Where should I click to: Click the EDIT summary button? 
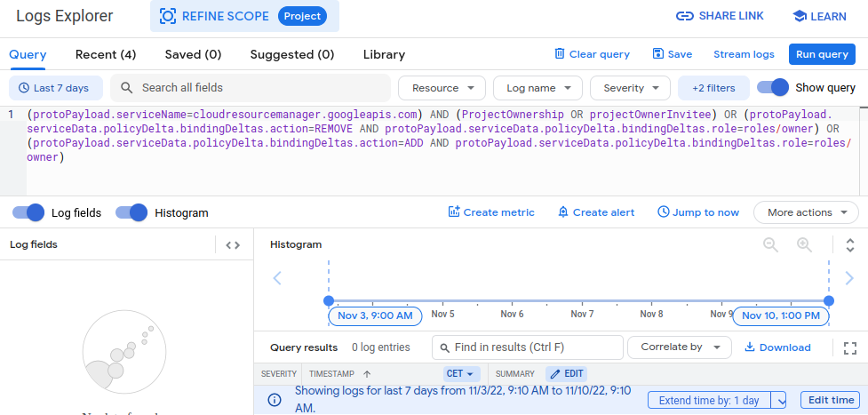pyautogui.click(x=566, y=374)
